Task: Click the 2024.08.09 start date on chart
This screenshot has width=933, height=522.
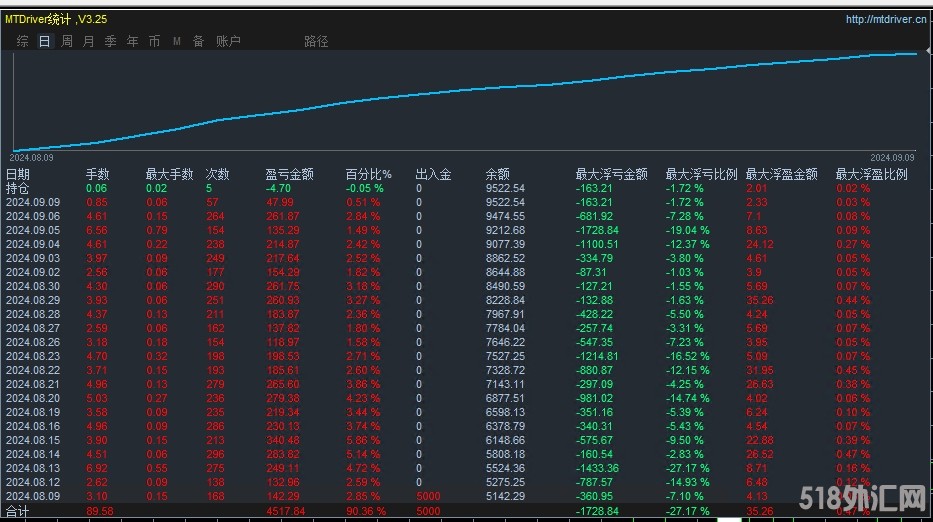Action: coord(31,157)
